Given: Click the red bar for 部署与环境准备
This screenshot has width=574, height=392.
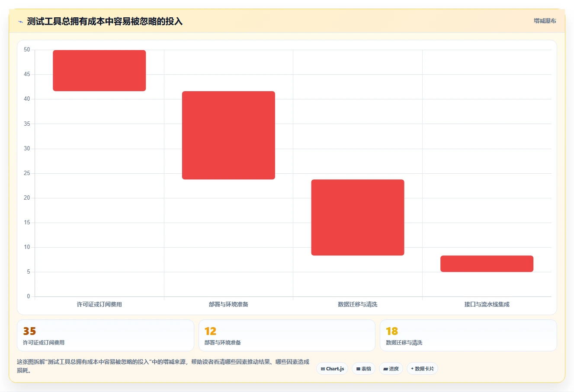Looking at the screenshot, I should pyautogui.click(x=228, y=135).
